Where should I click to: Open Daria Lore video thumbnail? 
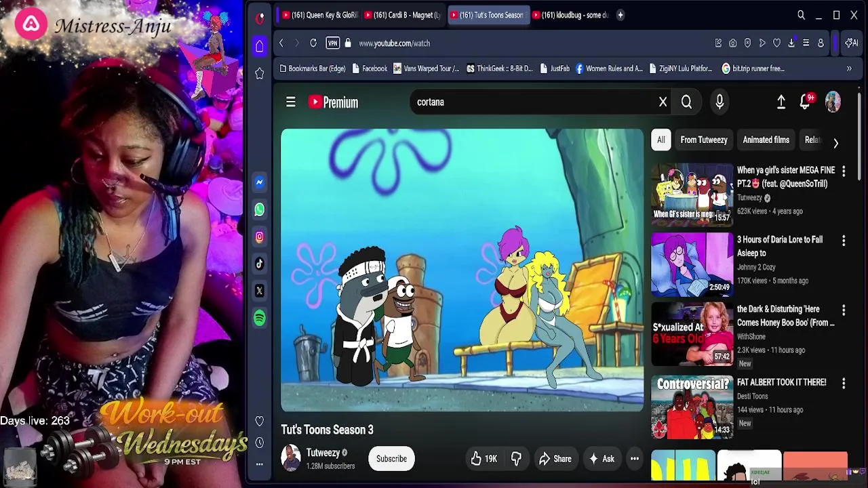[x=692, y=264]
